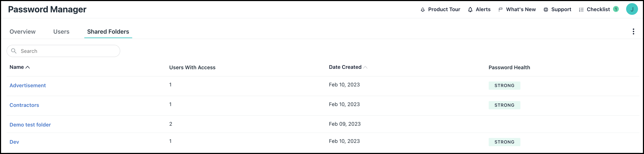The height and width of the screenshot is (154, 644).
Task: Click the Checklist list icon
Action: [x=581, y=10]
